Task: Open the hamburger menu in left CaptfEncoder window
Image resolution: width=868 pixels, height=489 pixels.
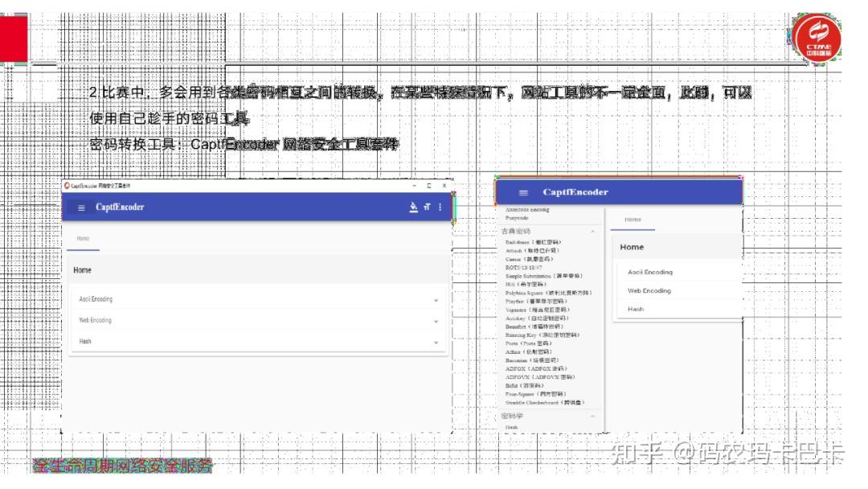Action: pyautogui.click(x=81, y=208)
